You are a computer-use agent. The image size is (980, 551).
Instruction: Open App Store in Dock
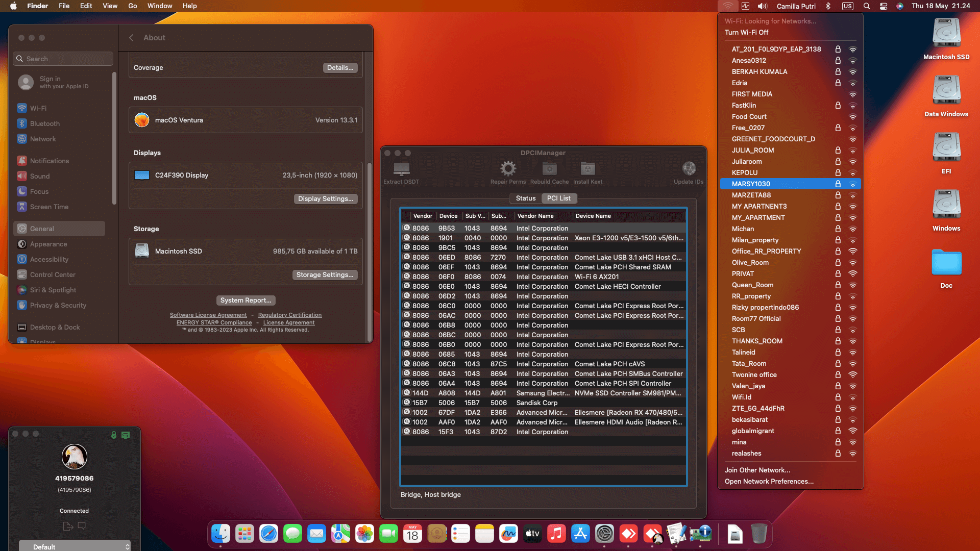click(x=580, y=534)
